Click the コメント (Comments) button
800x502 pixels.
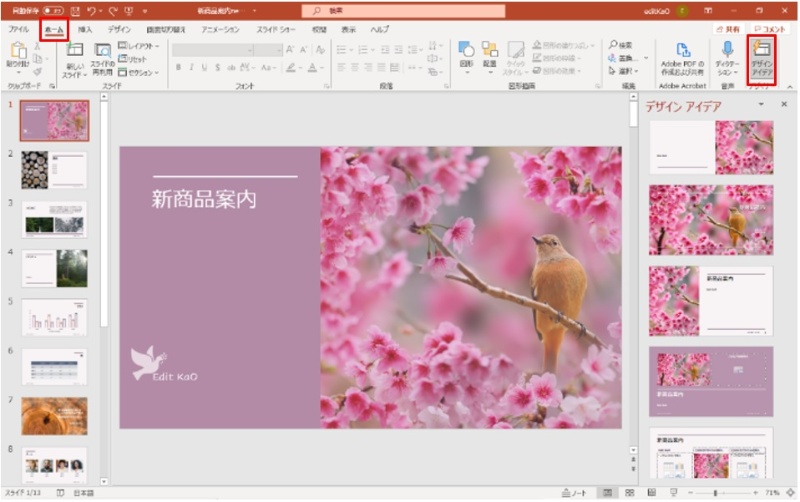tap(769, 30)
